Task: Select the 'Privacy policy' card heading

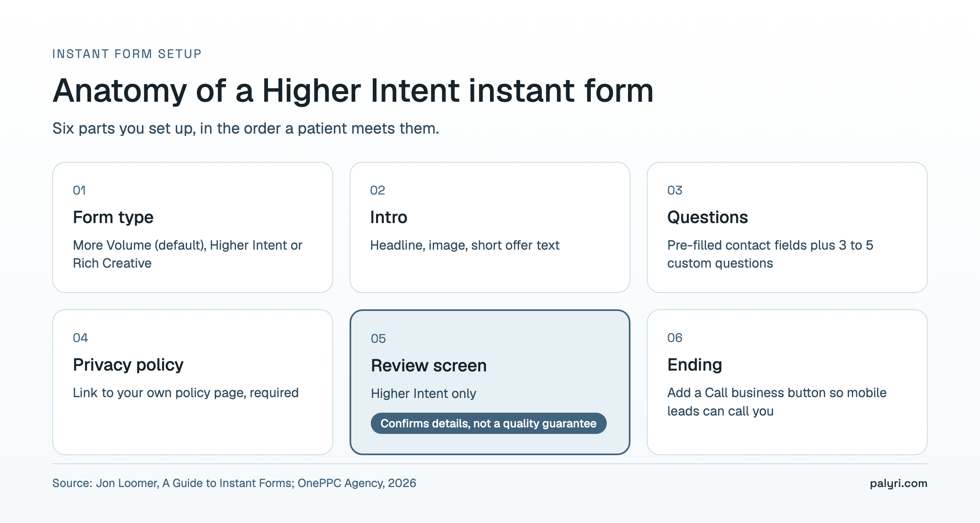Action: click(x=128, y=365)
